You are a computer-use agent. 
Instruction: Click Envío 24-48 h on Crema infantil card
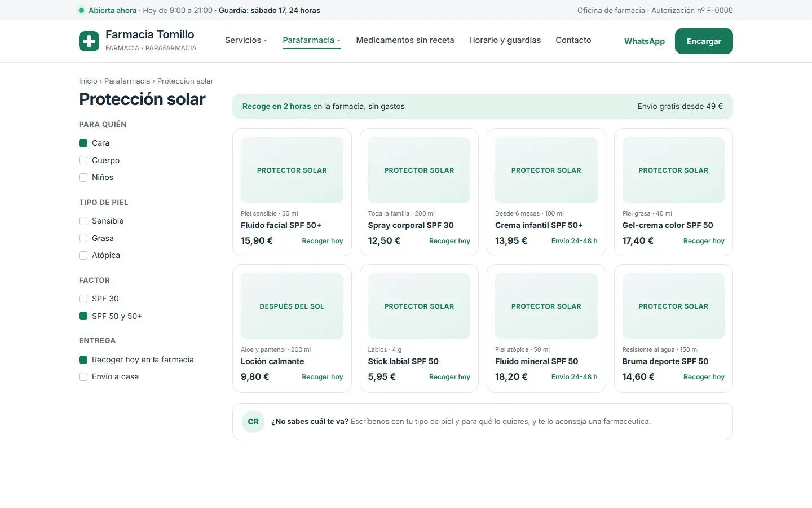pos(575,241)
